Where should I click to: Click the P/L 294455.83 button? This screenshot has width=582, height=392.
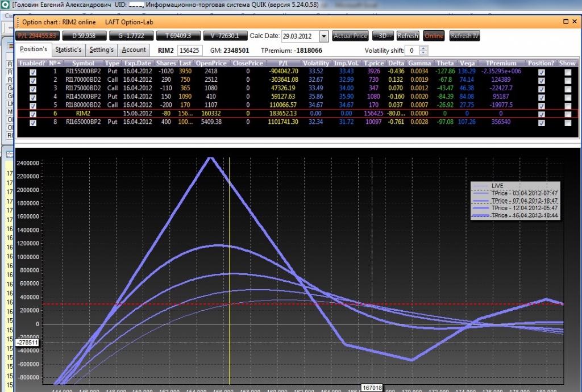point(37,36)
